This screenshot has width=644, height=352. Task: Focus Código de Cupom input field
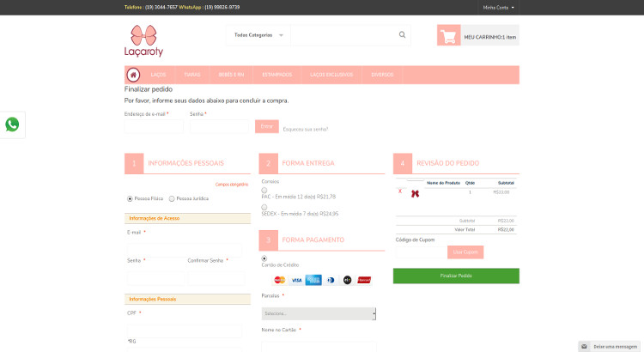click(x=421, y=252)
